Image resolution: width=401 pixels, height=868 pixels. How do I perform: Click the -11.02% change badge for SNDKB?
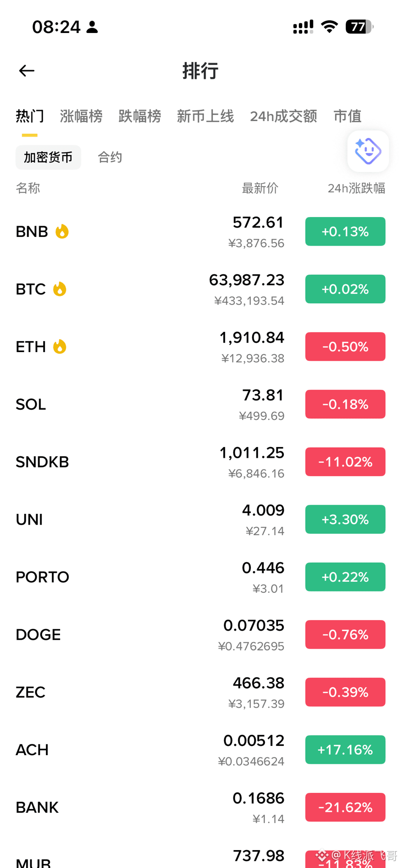(345, 462)
